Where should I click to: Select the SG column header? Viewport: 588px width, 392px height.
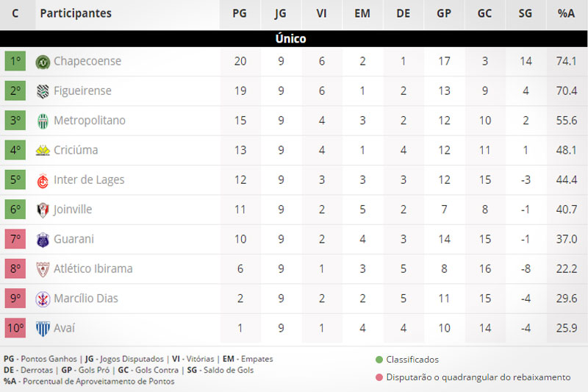525,13
